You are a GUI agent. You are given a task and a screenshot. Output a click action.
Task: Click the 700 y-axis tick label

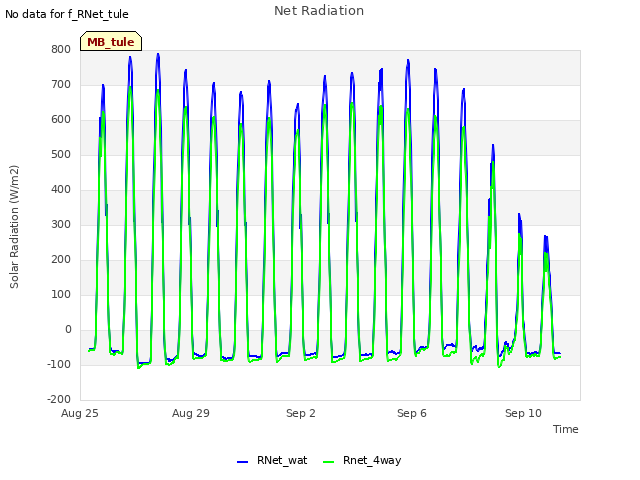point(61,84)
